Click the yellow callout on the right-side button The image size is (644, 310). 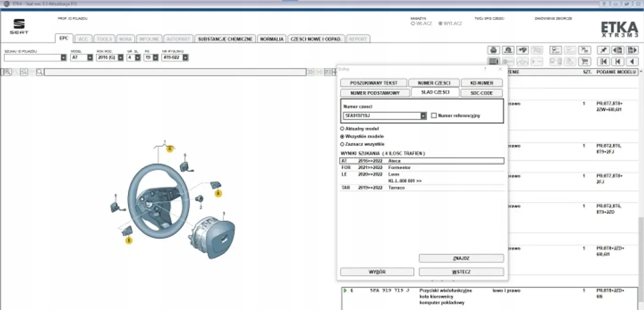[x=218, y=194]
